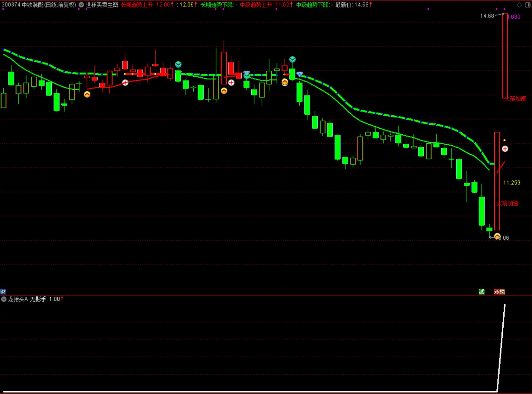Click the 300374 中铁装配 stock title
532x394 pixels.
pos(39,5)
